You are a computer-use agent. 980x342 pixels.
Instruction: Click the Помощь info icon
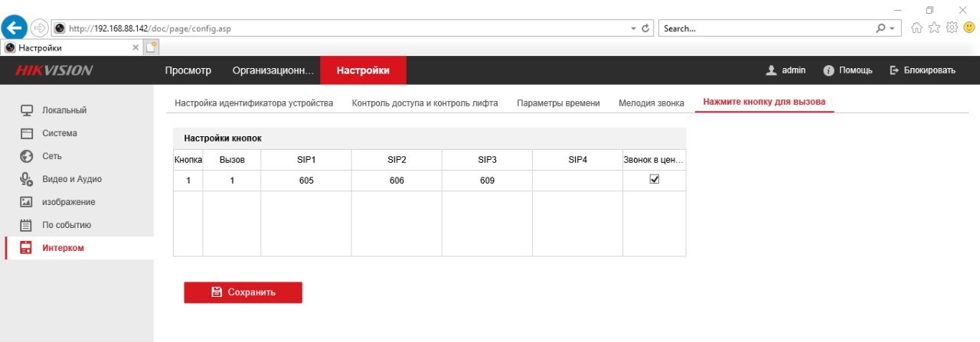(828, 70)
